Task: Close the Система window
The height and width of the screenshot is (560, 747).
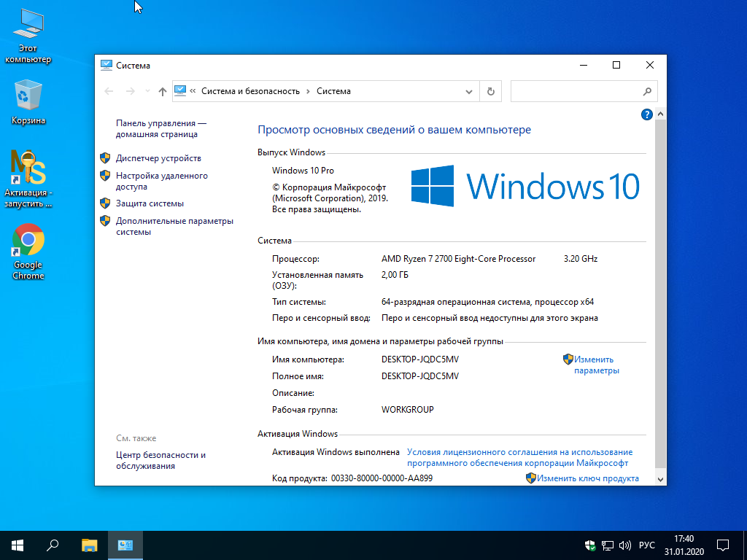Action: (x=650, y=65)
